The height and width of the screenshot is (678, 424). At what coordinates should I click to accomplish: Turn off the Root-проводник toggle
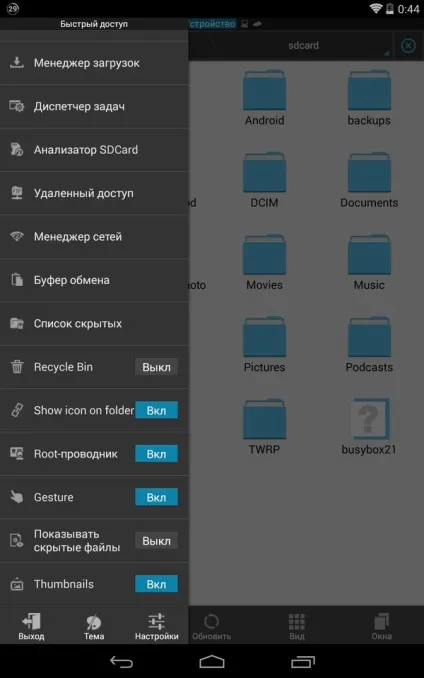coord(156,454)
